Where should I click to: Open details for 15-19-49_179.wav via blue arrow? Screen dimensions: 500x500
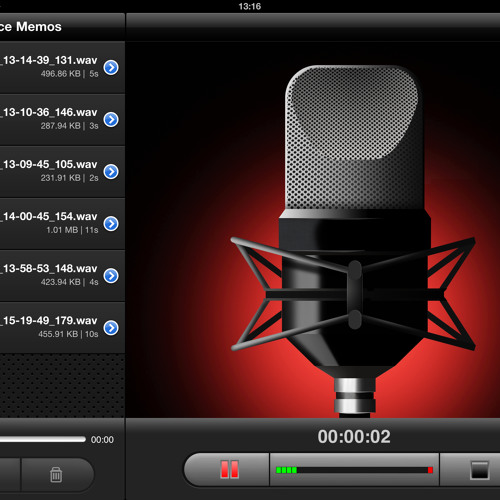(111, 327)
